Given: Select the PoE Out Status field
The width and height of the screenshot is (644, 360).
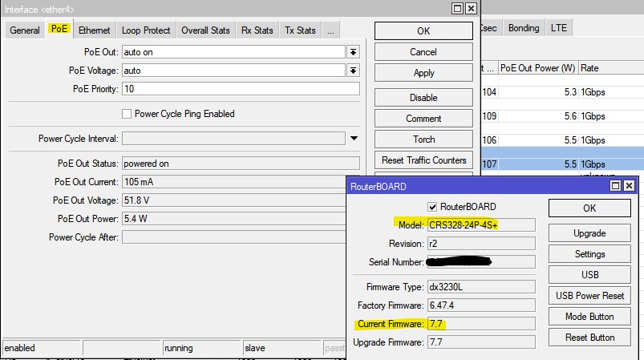Looking at the screenshot, I should point(241,164).
